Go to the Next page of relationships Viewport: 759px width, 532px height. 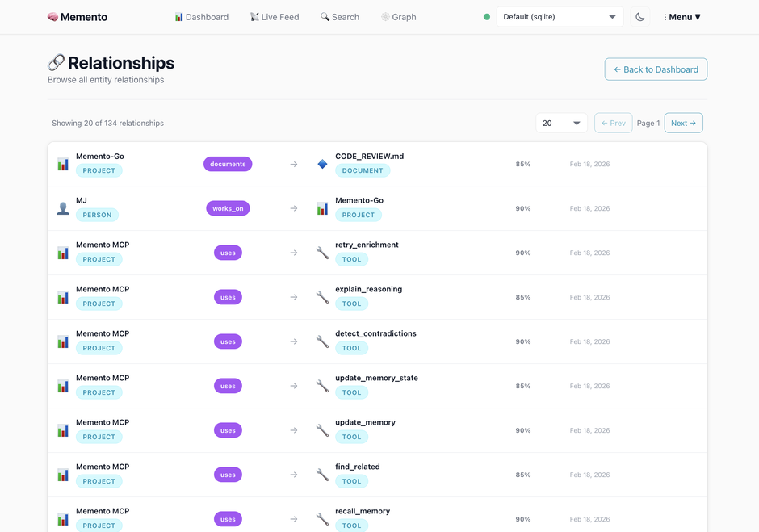click(x=683, y=123)
